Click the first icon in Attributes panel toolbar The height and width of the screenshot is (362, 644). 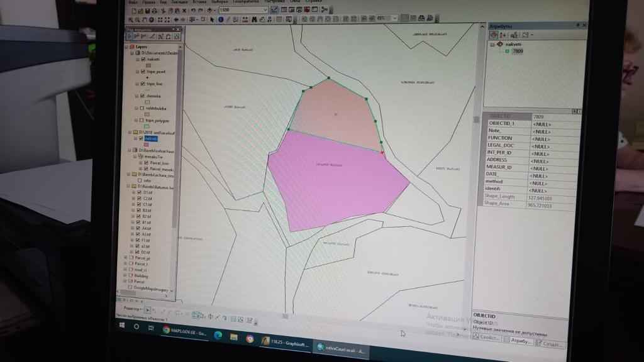tap(494, 35)
